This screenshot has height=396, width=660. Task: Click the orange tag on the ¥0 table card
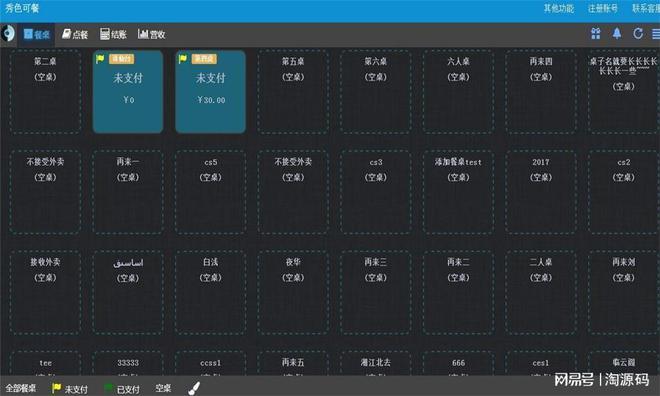[121, 59]
